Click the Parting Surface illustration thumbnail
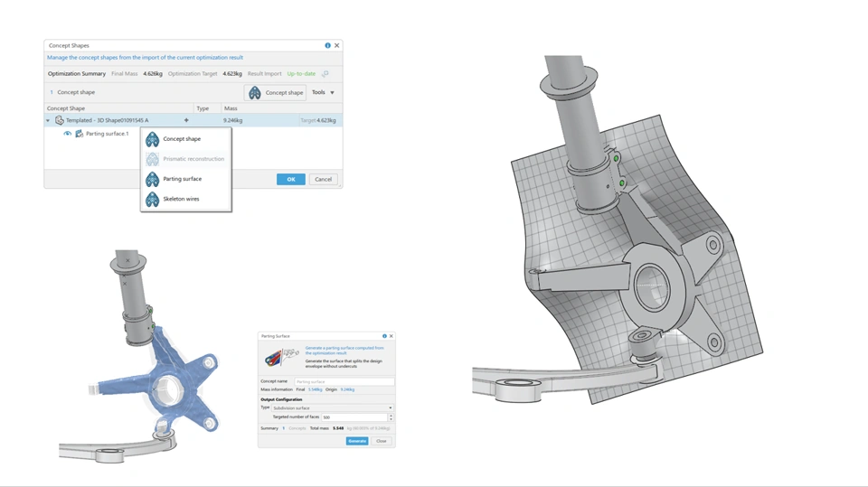The width and height of the screenshot is (868, 487). point(282,358)
